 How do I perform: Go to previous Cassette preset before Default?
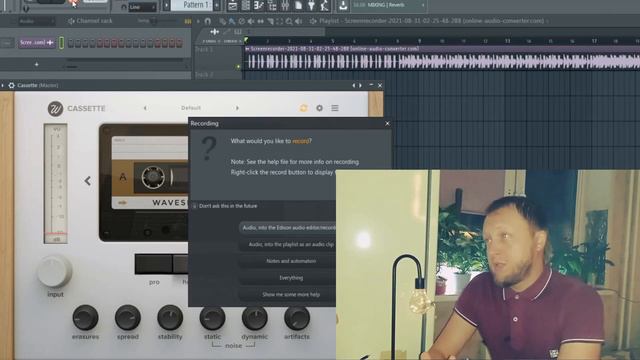pos(145,108)
